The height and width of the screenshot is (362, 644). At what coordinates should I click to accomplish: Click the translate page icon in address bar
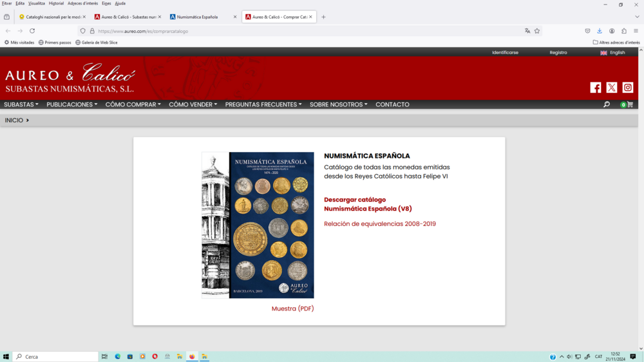(x=527, y=31)
